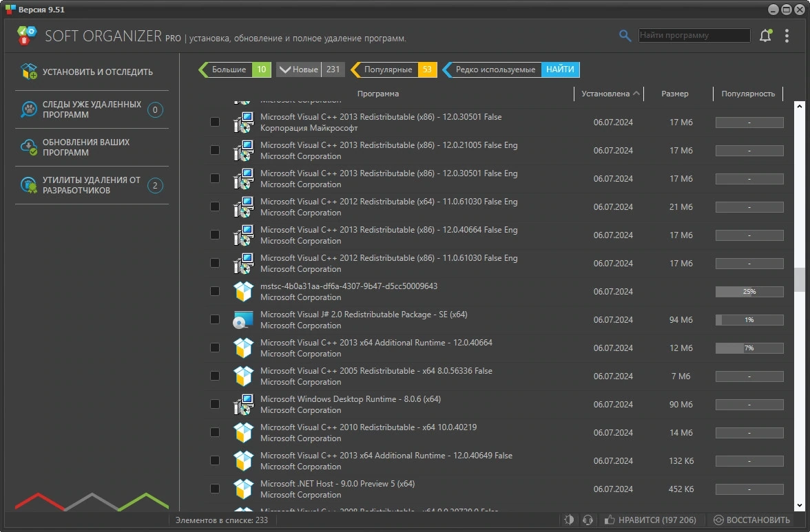Sort by the Размер column header
810x532 pixels.
click(x=675, y=94)
